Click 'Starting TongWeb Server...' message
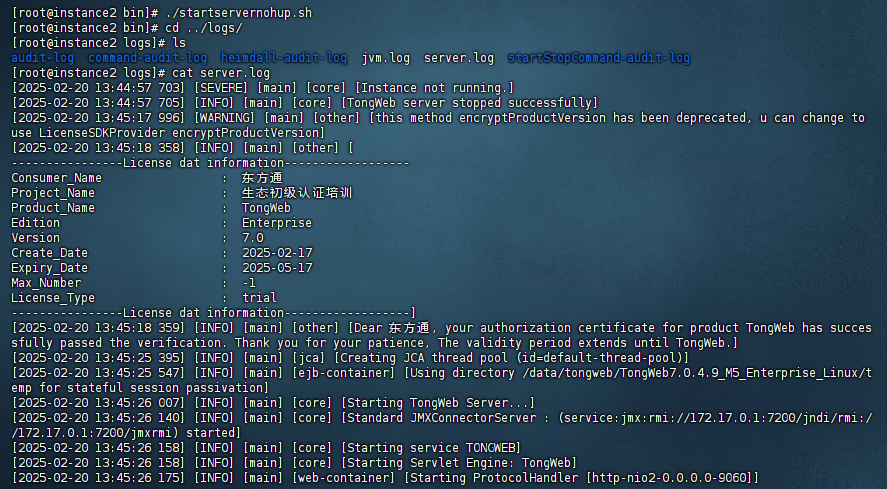Viewport: 887px width, 489px height. tap(438, 402)
